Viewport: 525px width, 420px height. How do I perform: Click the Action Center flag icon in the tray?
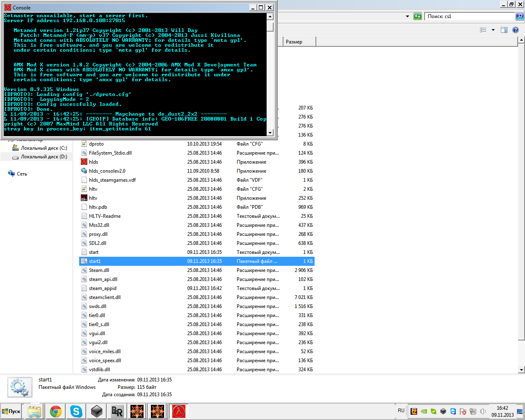coord(463,411)
